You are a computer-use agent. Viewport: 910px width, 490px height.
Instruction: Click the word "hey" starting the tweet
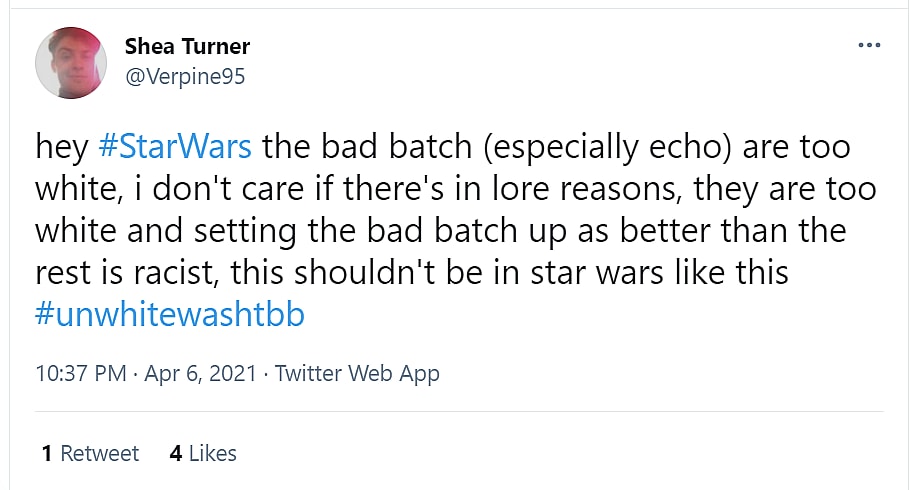point(62,148)
